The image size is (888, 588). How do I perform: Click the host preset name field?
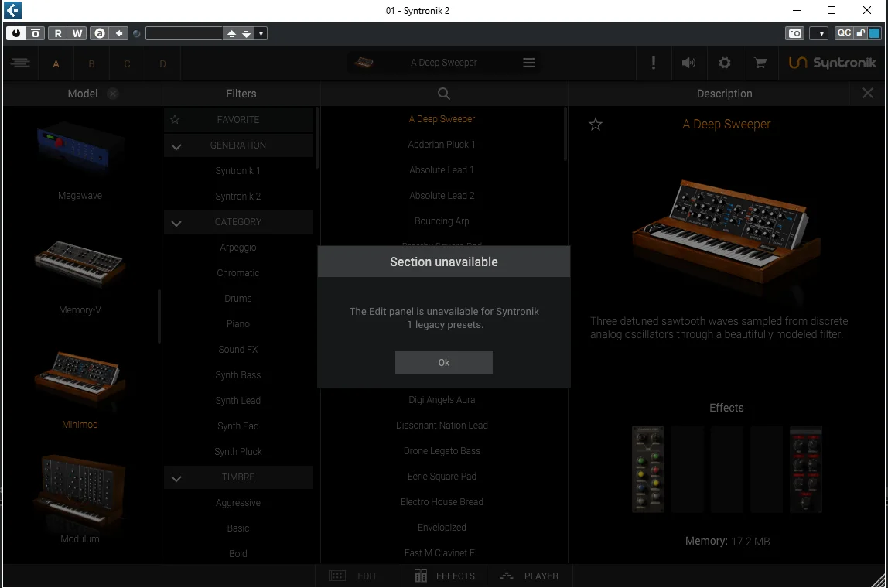[184, 33]
